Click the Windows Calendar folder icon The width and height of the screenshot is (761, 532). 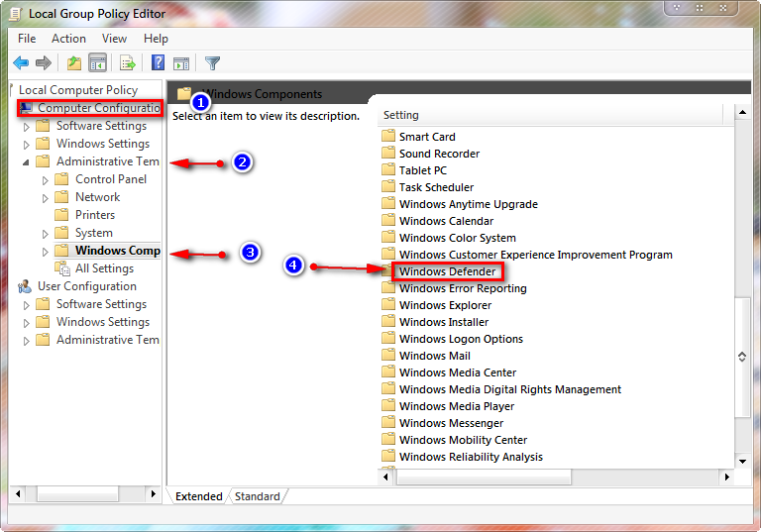tap(388, 220)
